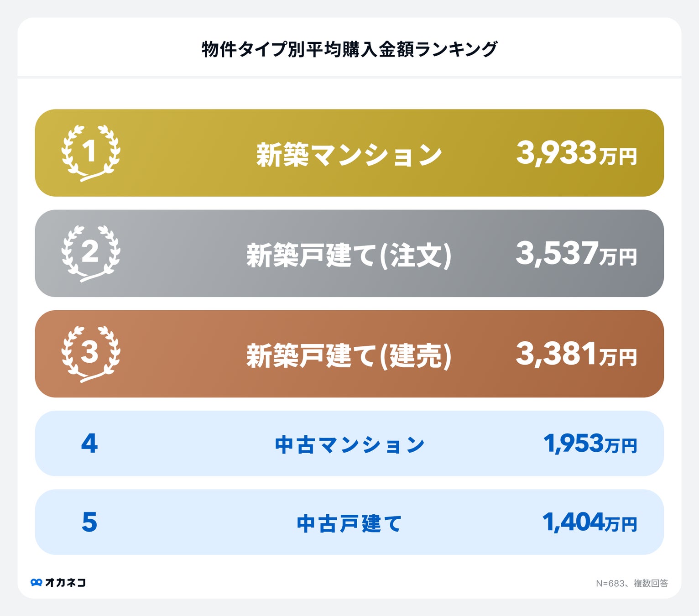Click the 3,537万円 price

click(x=576, y=254)
